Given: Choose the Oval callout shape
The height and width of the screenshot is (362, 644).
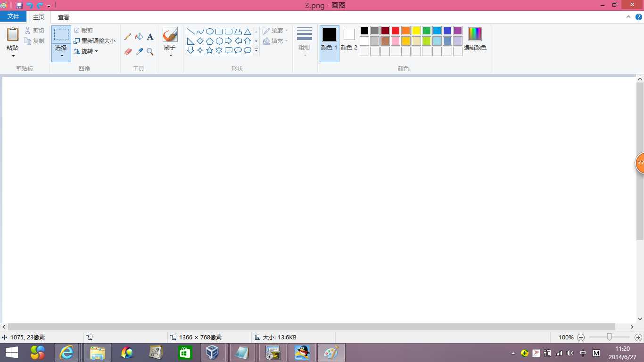Looking at the screenshot, I should 238,50.
